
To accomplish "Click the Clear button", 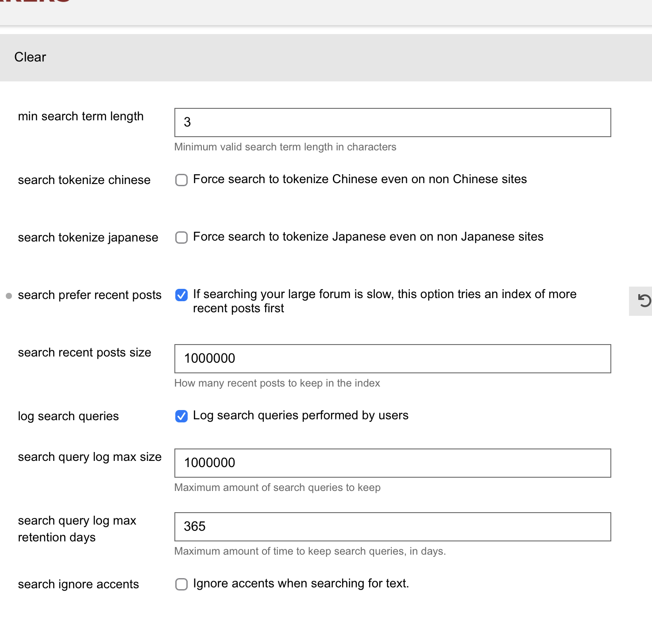I will click(30, 57).
